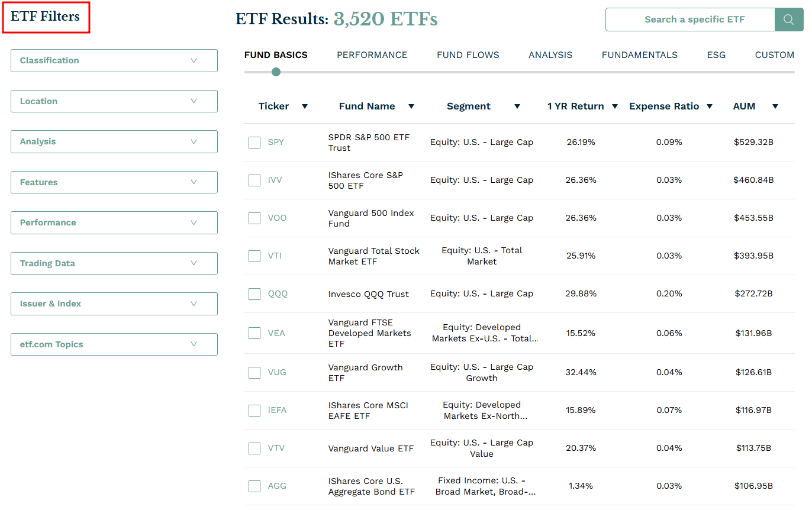Open the IVV ticker link
812x510 pixels.
pyautogui.click(x=275, y=180)
